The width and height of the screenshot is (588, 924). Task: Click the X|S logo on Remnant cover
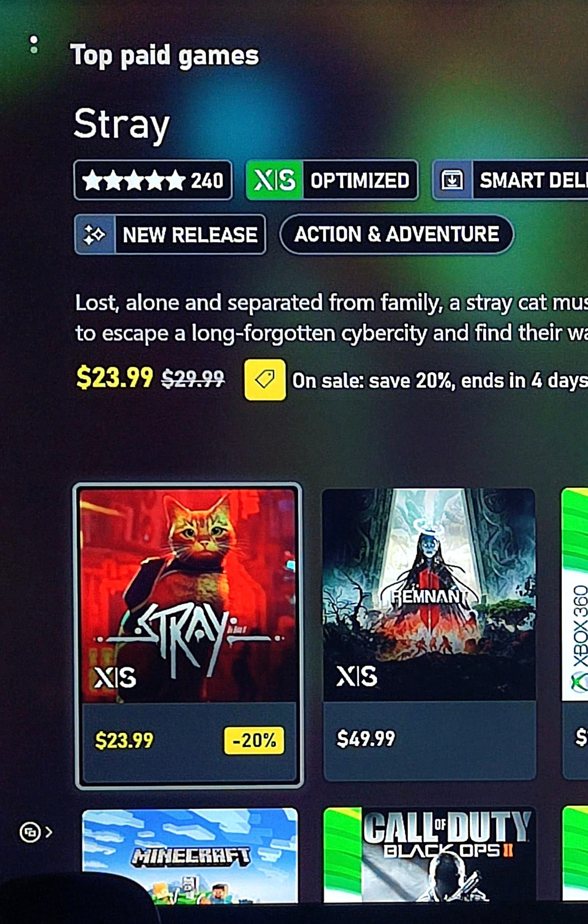[x=357, y=676]
